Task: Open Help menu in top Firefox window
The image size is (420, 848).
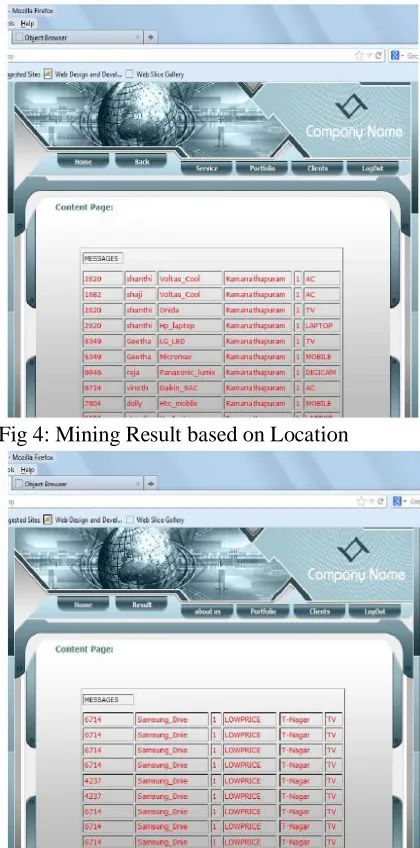Action: [27, 23]
